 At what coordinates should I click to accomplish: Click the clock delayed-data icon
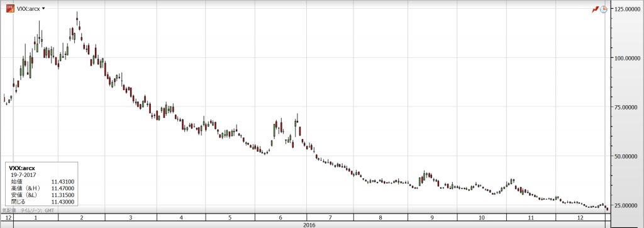click(x=603, y=9)
